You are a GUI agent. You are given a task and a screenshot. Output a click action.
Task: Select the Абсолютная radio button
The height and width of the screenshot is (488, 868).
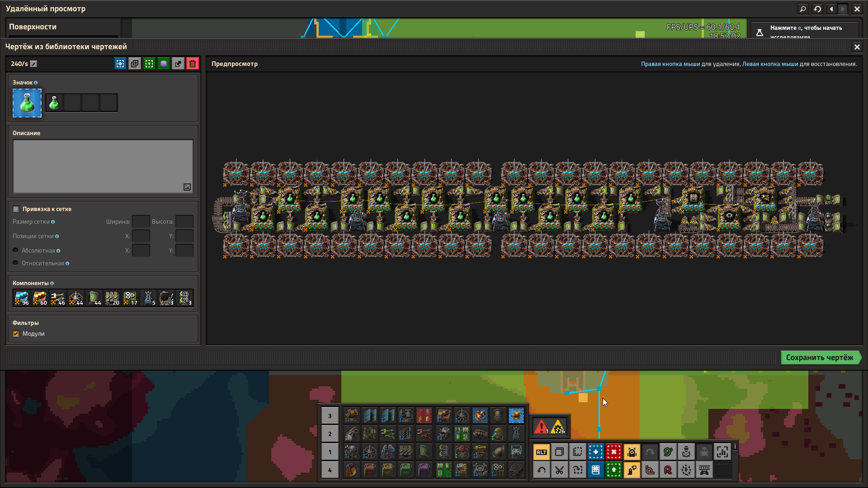pyautogui.click(x=15, y=250)
